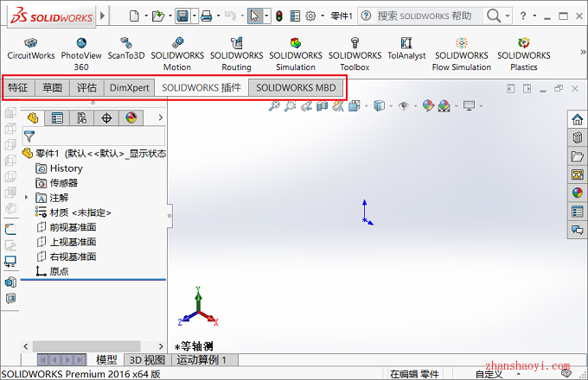
Task: Select the 原点 origin item
Action: point(52,271)
